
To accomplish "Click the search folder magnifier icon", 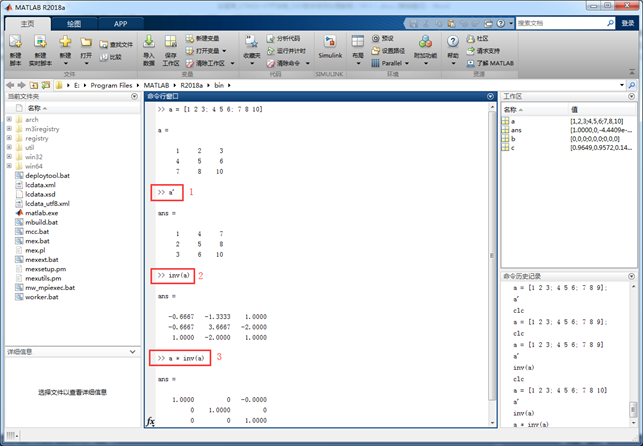I will coord(632,85).
